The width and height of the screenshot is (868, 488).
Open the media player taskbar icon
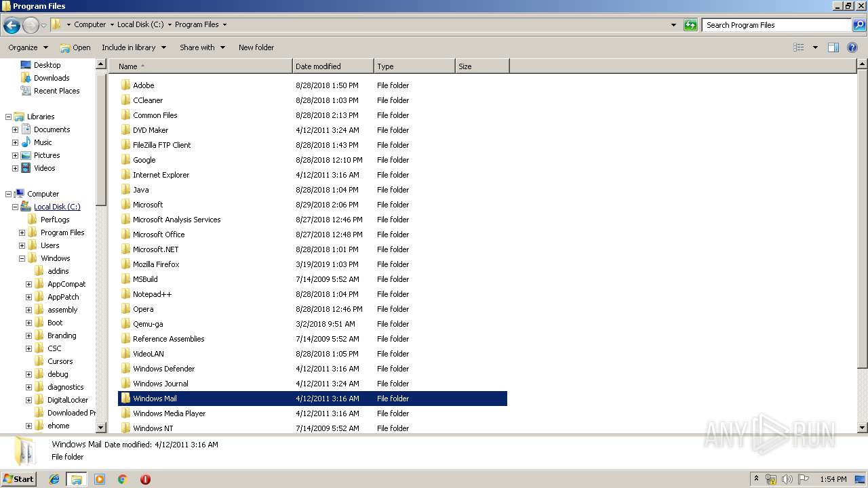coord(100,479)
